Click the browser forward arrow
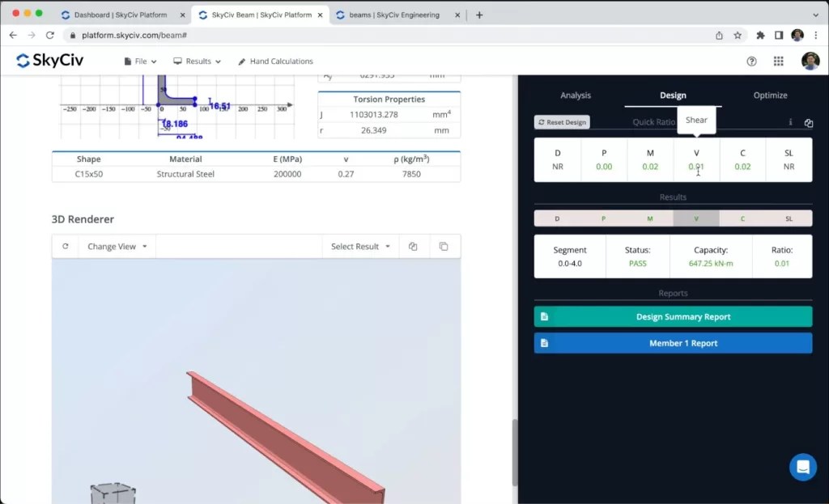 click(x=32, y=35)
